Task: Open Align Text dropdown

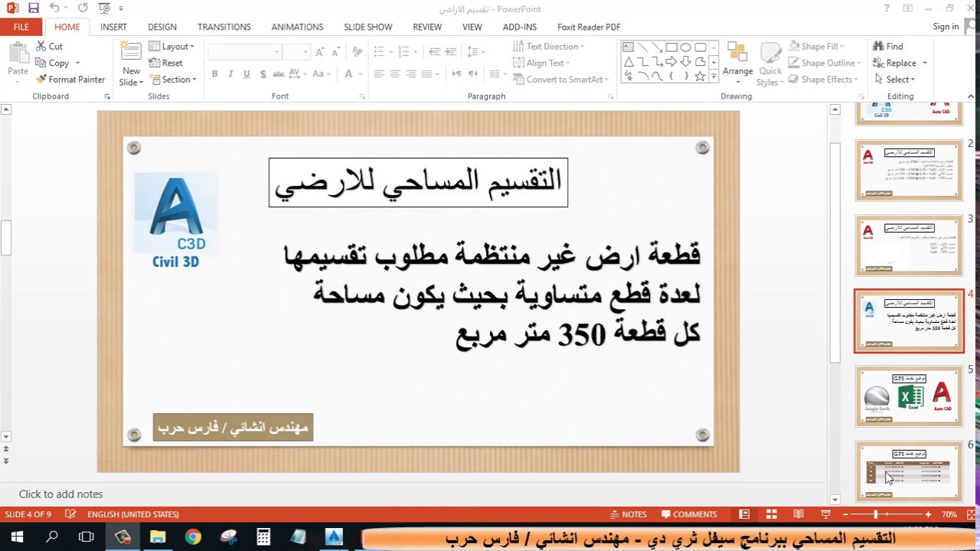Action: pyautogui.click(x=542, y=63)
